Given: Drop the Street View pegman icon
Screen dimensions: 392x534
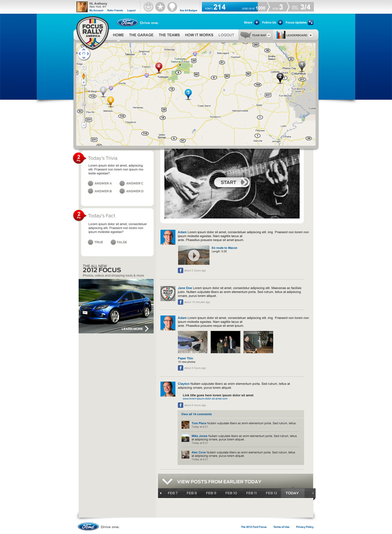Looking at the screenshot, I should click(x=84, y=77).
